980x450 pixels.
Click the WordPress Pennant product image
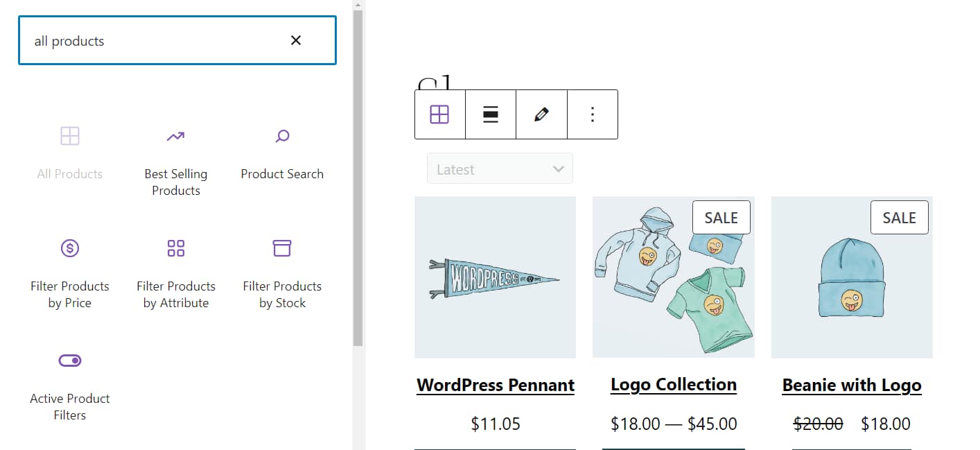495,277
